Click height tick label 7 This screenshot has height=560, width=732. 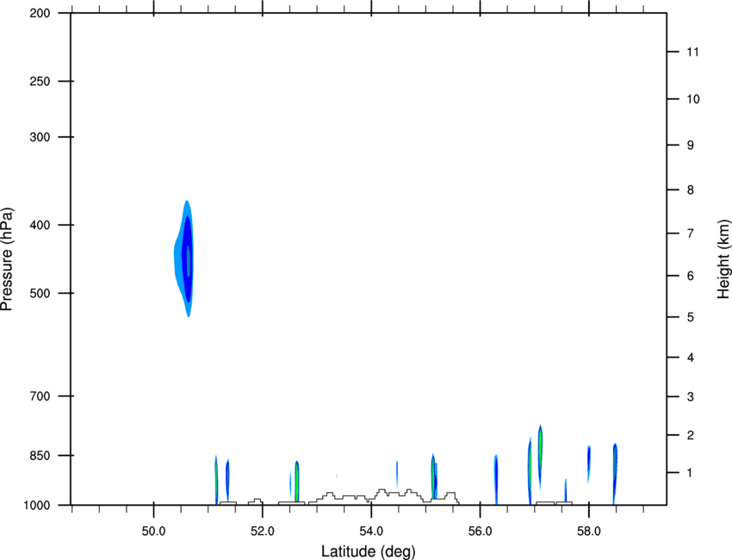pos(691,233)
